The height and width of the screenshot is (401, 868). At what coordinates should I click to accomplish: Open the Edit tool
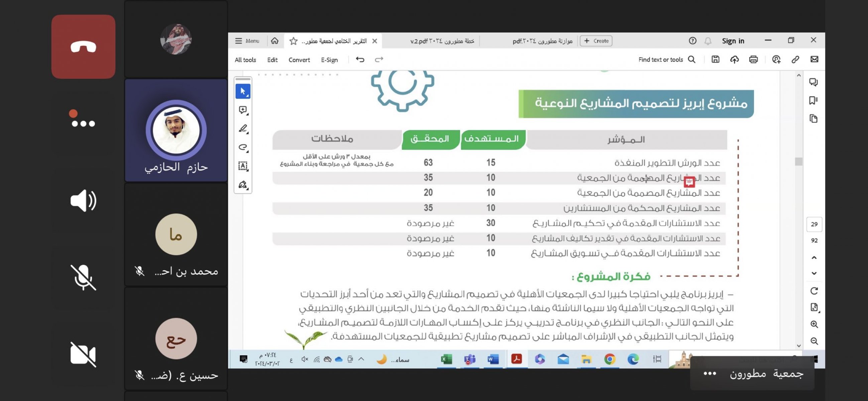click(272, 59)
